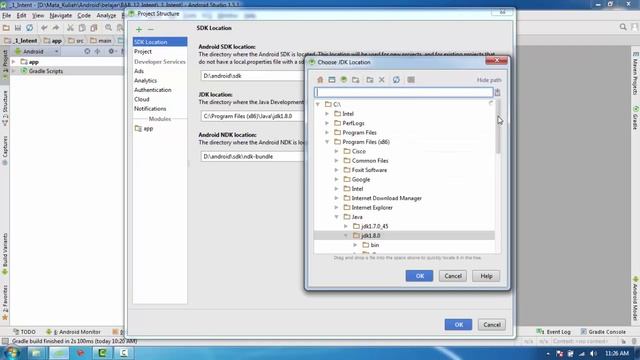640x360 pixels.
Task: Select app module in Project Structure sidebar
Action: (x=144, y=129)
